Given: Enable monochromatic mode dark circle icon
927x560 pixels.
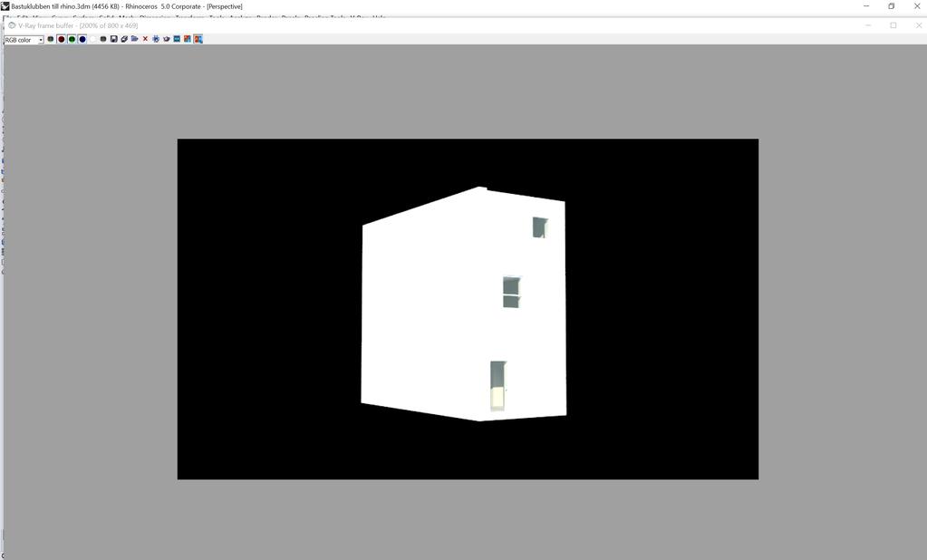Looking at the screenshot, I should pos(103,39).
